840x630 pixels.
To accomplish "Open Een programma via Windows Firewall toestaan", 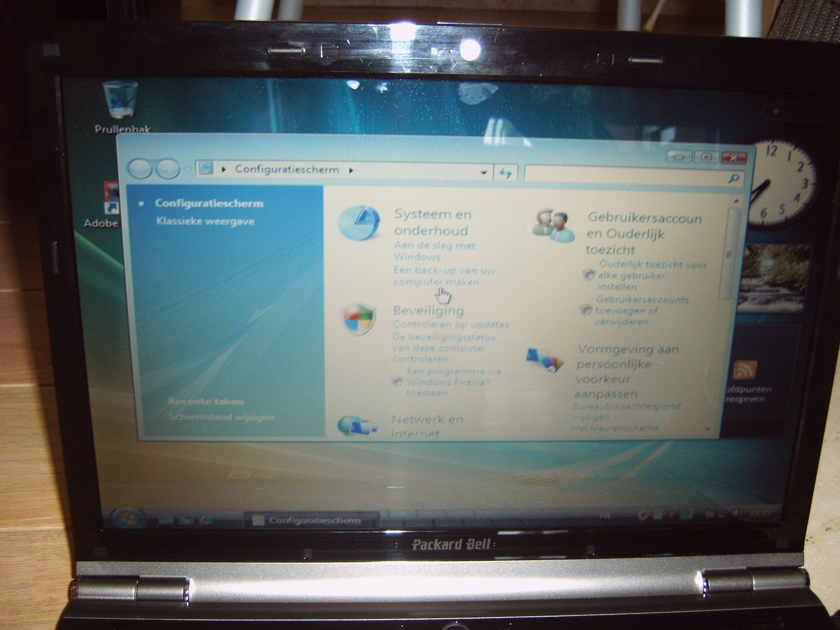I will tap(453, 382).
